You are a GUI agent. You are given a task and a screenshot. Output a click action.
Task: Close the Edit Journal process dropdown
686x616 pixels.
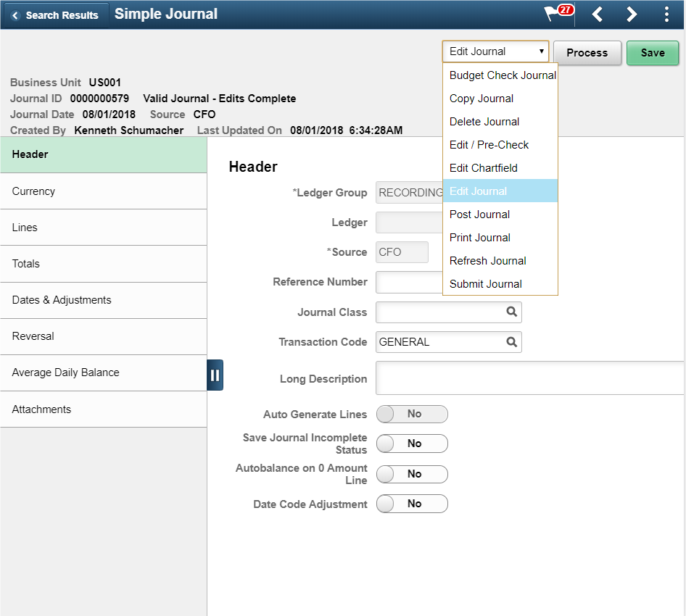[x=495, y=51]
